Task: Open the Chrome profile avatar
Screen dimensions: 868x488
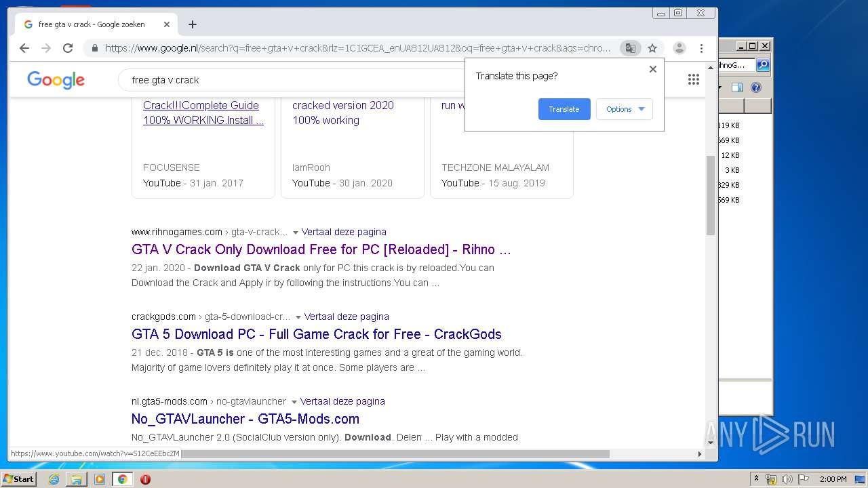Action: tap(679, 48)
